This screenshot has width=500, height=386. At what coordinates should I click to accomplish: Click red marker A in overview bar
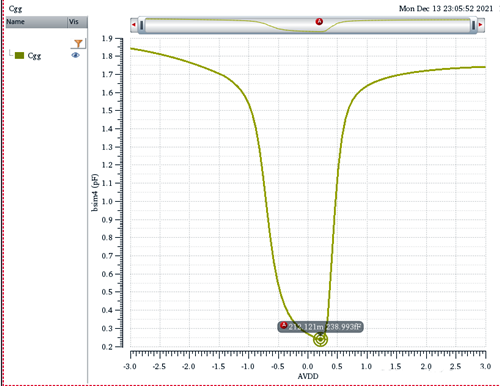[x=319, y=22]
